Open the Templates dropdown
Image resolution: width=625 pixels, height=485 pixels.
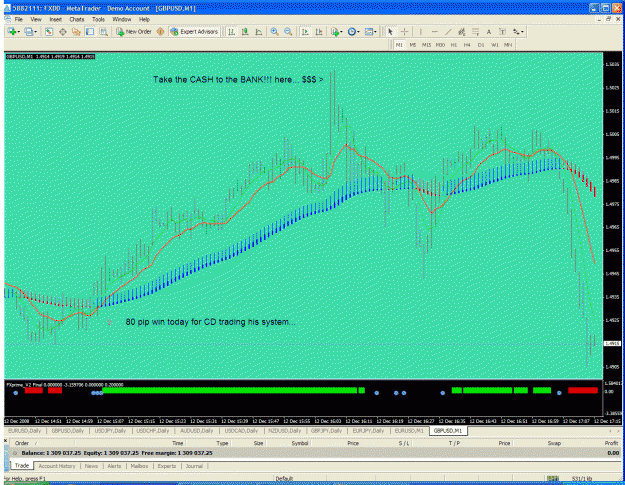(371, 32)
